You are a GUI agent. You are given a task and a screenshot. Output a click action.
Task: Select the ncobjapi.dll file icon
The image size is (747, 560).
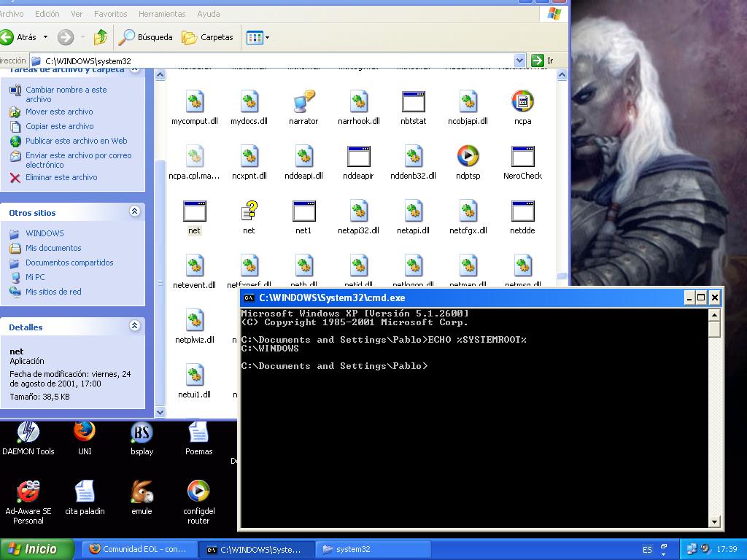[x=468, y=101]
